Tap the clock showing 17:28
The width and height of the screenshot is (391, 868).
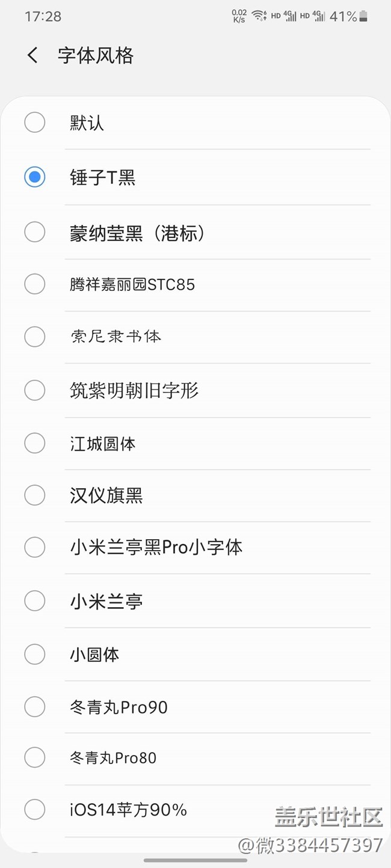43,16
